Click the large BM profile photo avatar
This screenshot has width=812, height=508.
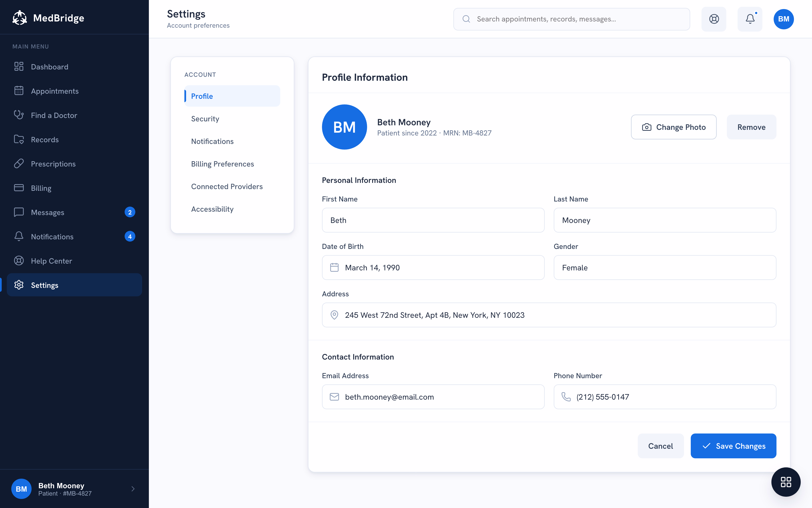344,127
